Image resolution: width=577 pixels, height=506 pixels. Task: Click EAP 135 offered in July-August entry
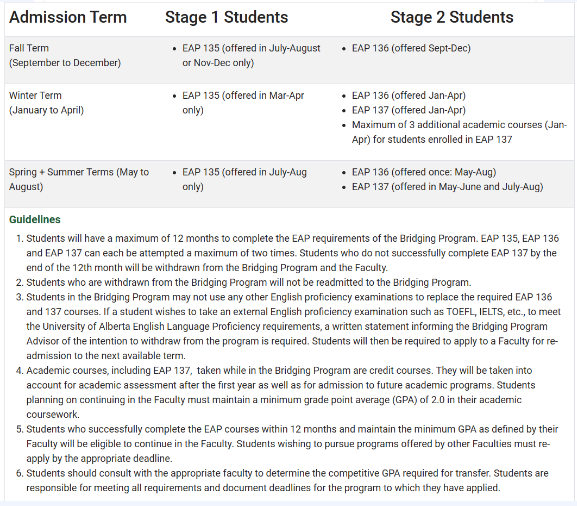pyautogui.click(x=251, y=56)
